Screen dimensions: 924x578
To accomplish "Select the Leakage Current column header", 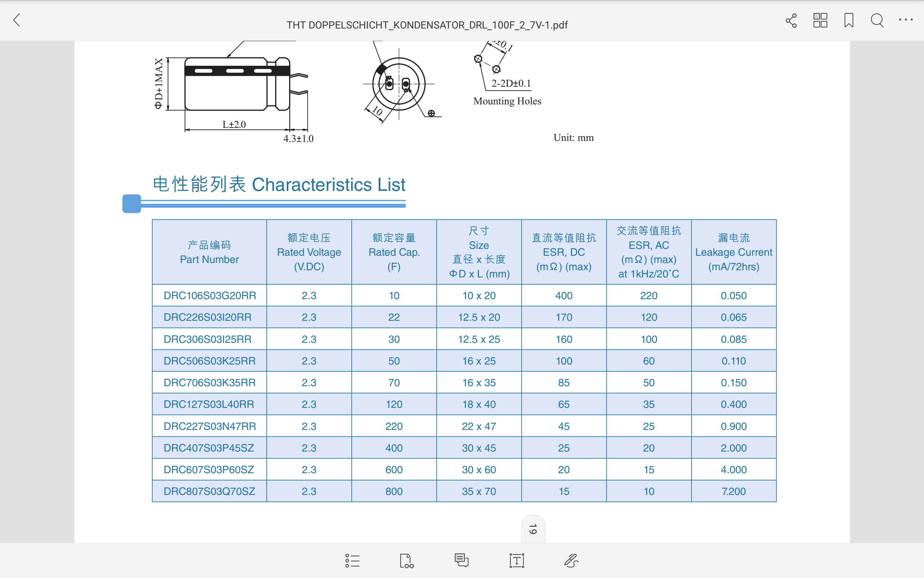I will point(733,252).
